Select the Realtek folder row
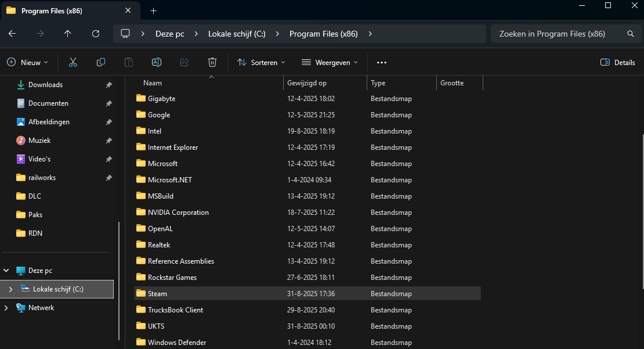Image resolution: width=644 pixels, height=349 pixels. pyautogui.click(x=307, y=244)
